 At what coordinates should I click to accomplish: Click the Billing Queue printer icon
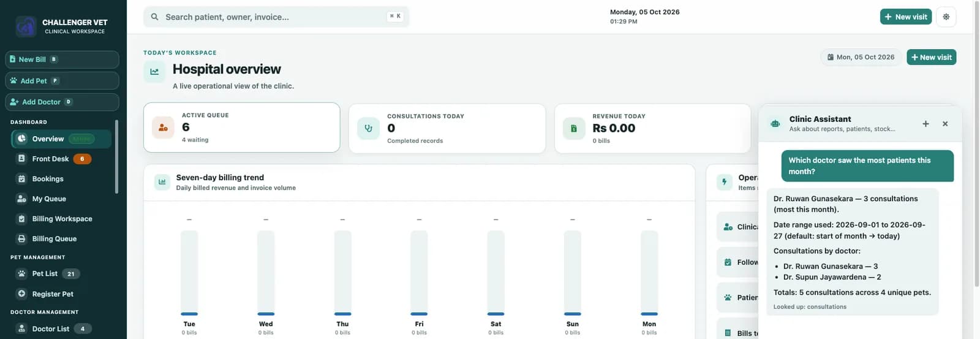coord(21,238)
